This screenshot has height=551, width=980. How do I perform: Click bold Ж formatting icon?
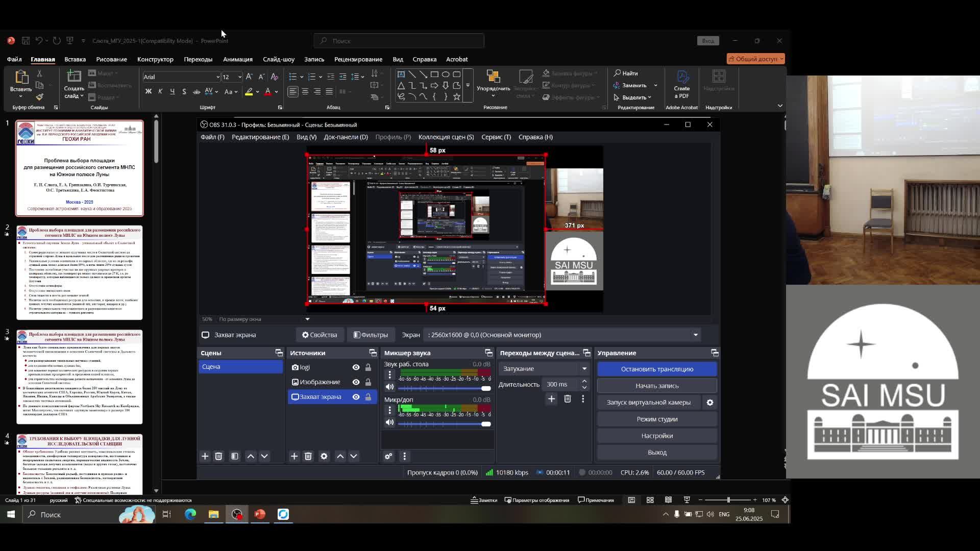click(x=148, y=91)
